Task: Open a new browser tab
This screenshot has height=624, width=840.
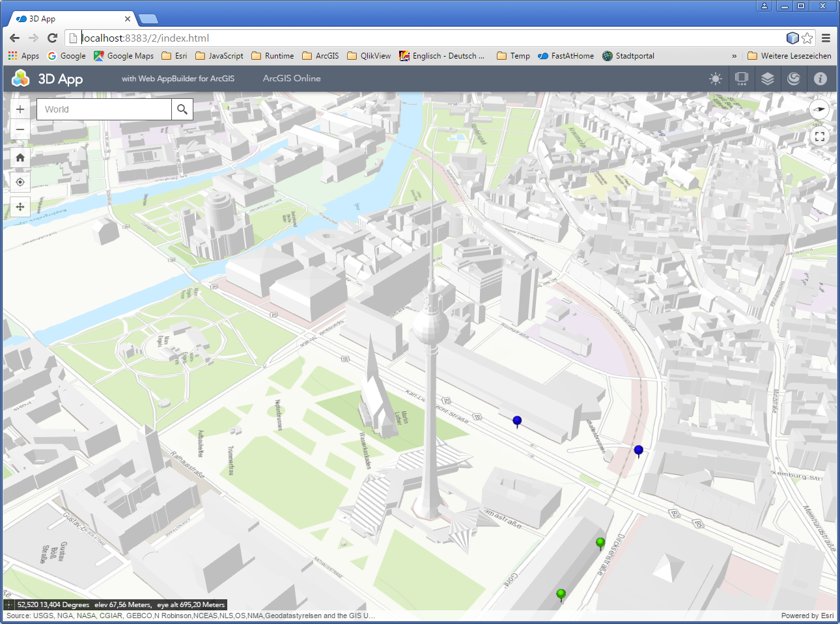Action: (148, 19)
